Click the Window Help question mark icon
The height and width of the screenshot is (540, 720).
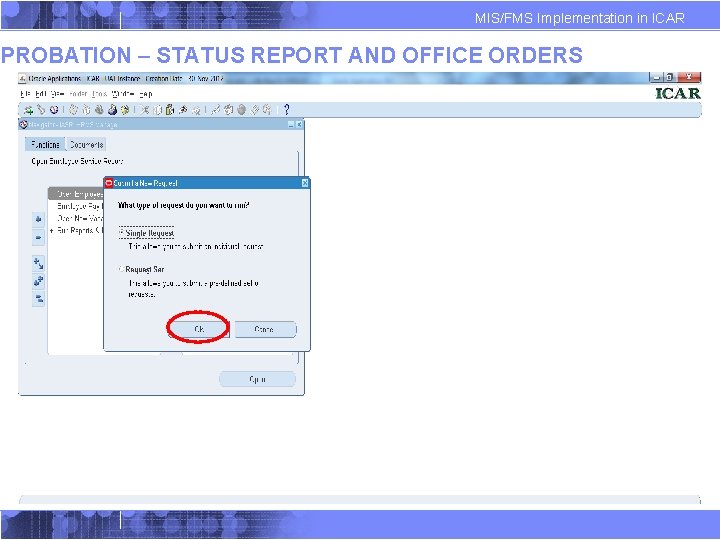click(x=287, y=109)
